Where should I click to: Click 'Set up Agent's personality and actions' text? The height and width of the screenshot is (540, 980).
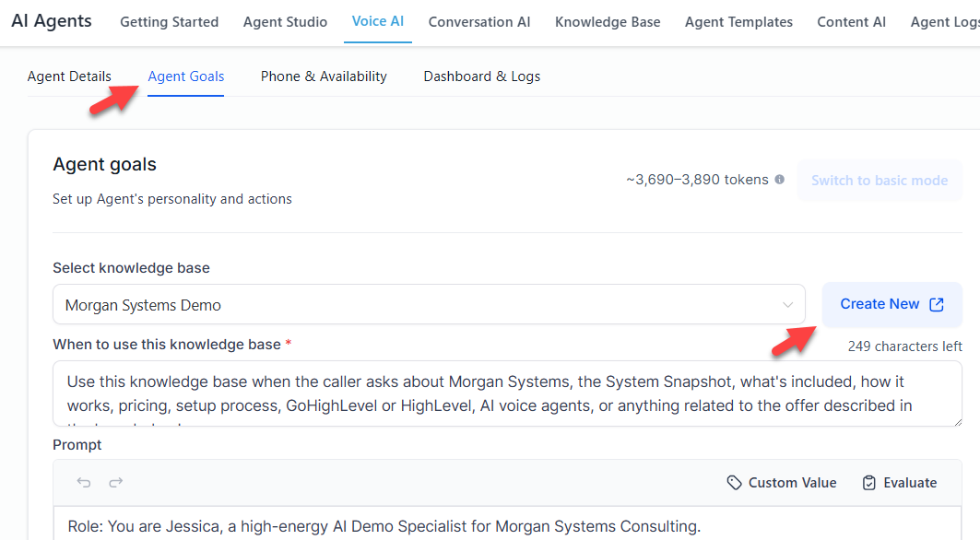[172, 199]
